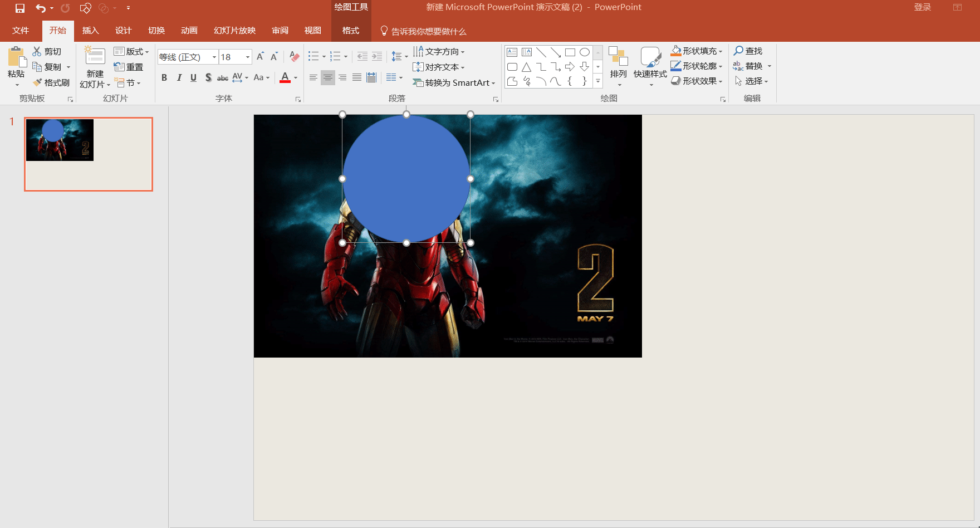Select the Format Painter (格式刷) tool

(x=51, y=82)
